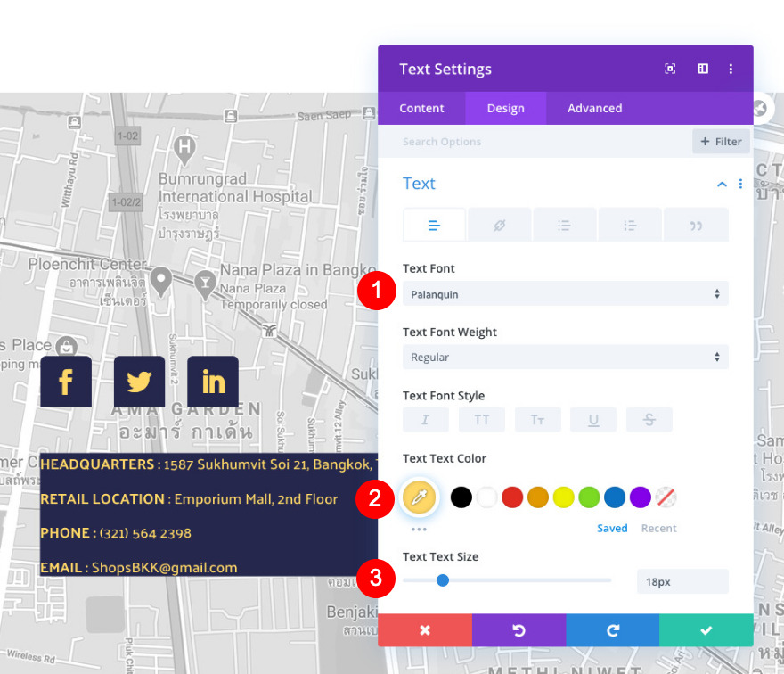Toggle underline font style
Screen dimensions: 784x674
(x=593, y=420)
